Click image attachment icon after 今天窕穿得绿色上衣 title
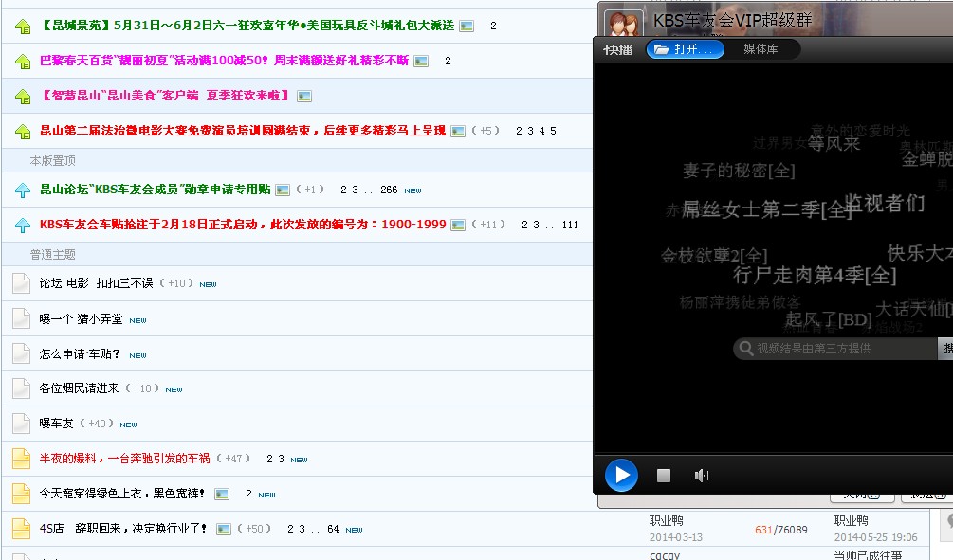This screenshot has height=560, width=953. (222, 495)
